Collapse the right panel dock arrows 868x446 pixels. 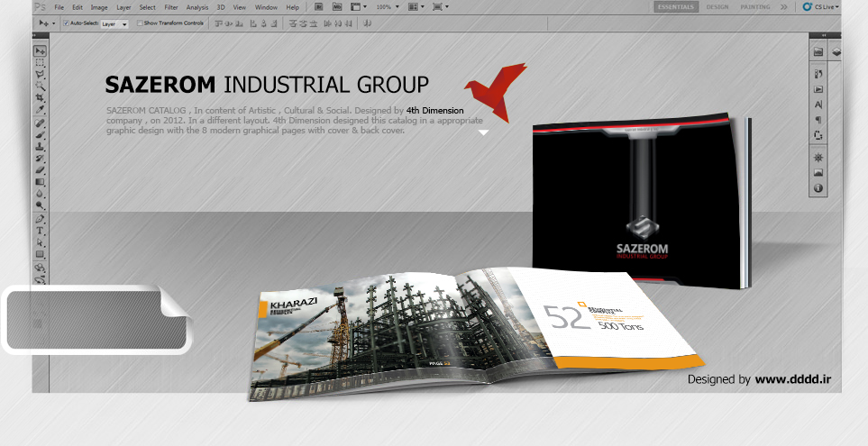[x=824, y=35]
